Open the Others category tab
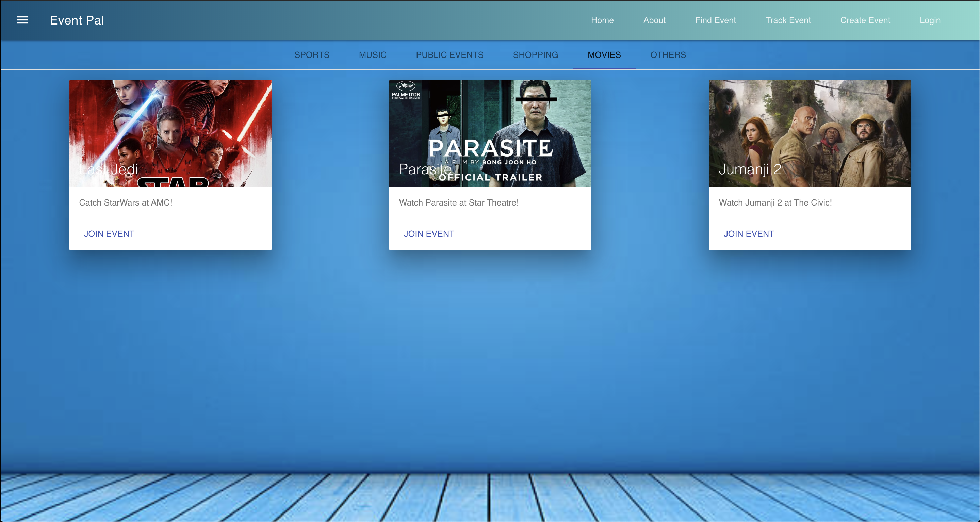Viewport: 980px width, 522px height. point(668,55)
